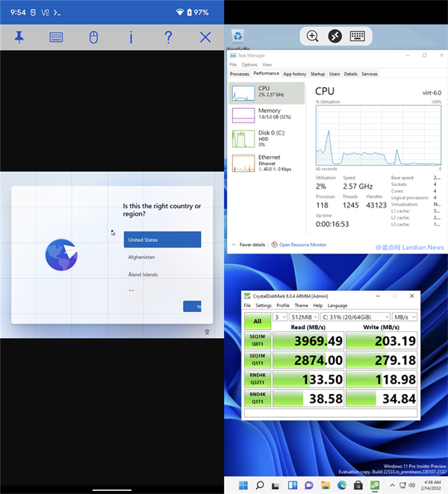Open the Options menu in Task Manager
Screen dimensions: 448x494
(x=249, y=65)
